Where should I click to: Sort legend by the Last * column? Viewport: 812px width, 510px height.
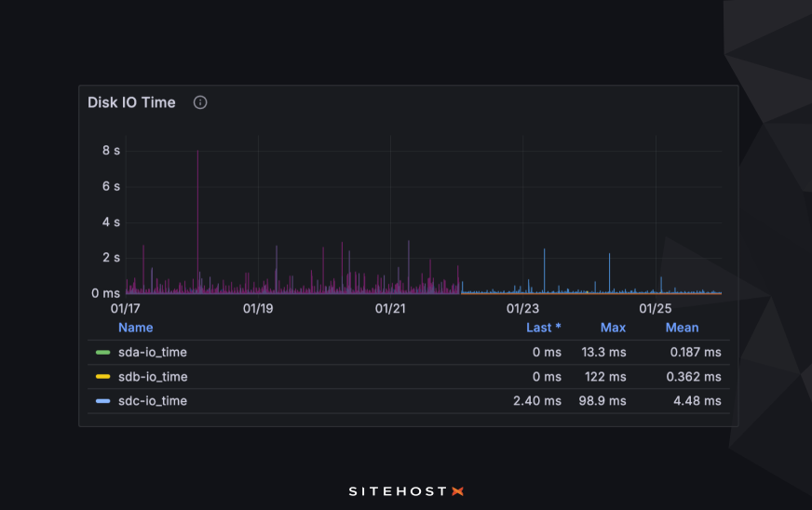543,328
